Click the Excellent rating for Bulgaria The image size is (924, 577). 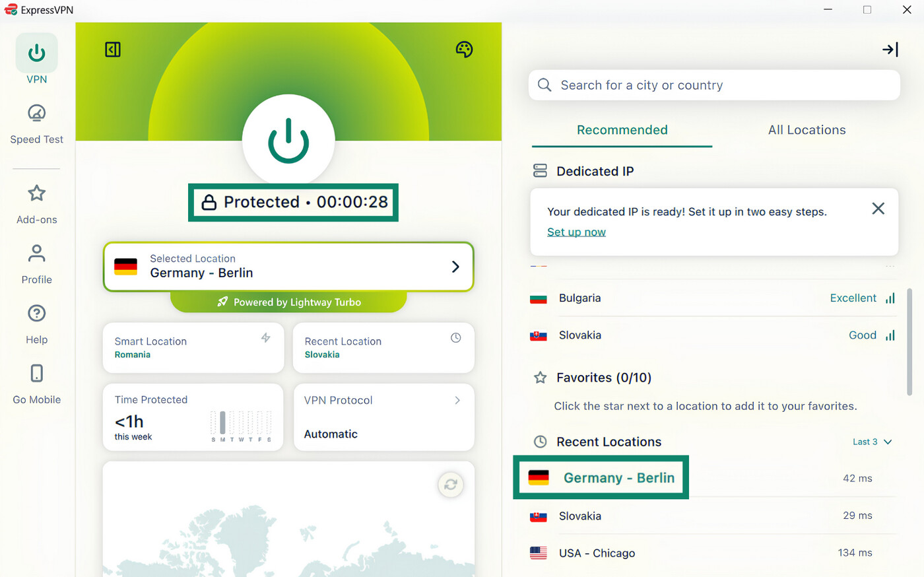click(x=853, y=298)
